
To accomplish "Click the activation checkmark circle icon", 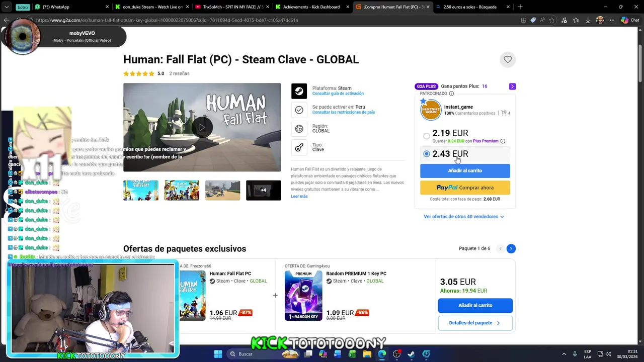I will tap(299, 110).
